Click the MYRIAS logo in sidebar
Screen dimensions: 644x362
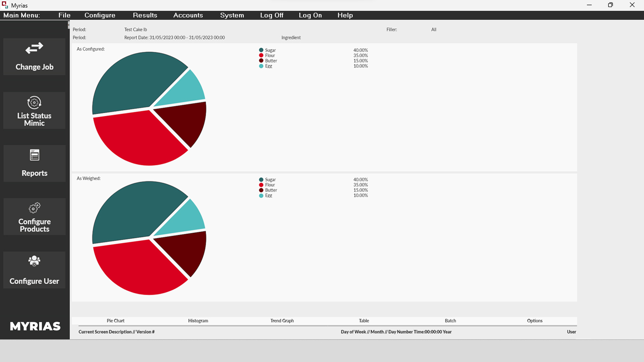coord(35,326)
